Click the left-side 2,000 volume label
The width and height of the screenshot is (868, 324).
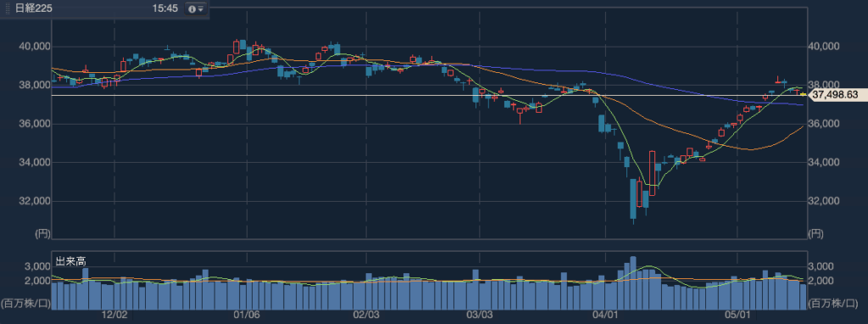[37, 281]
